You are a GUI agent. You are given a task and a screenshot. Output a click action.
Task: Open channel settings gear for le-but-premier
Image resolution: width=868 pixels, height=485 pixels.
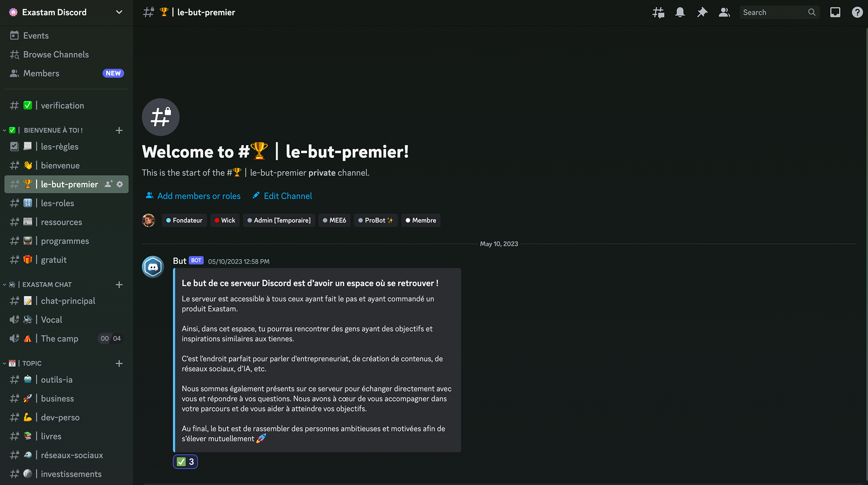[x=120, y=184]
